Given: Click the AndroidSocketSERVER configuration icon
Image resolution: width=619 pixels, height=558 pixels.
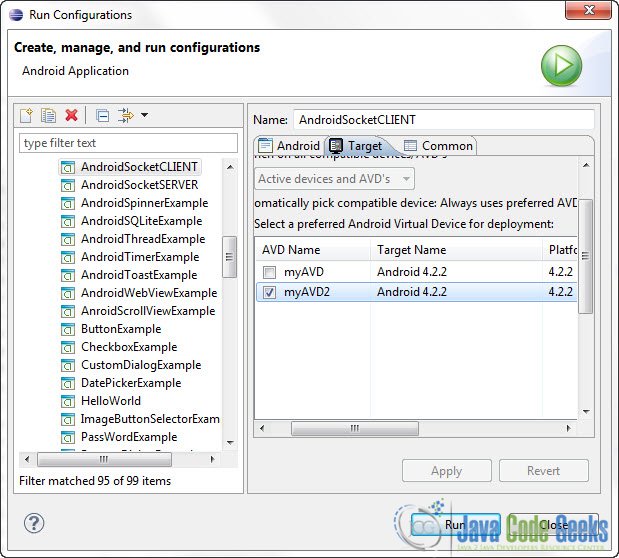Looking at the screenshot, I should click(x=68, y=185).
